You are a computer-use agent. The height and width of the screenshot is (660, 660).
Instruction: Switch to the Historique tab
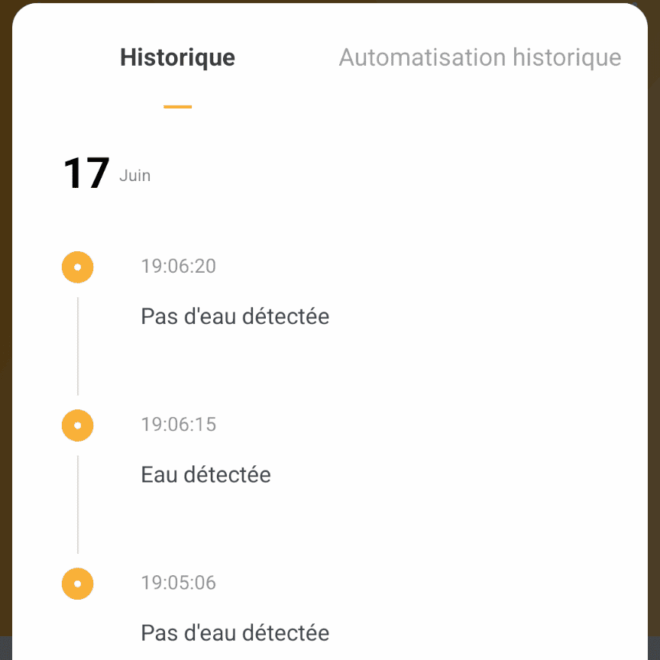[x=177, y=58]
